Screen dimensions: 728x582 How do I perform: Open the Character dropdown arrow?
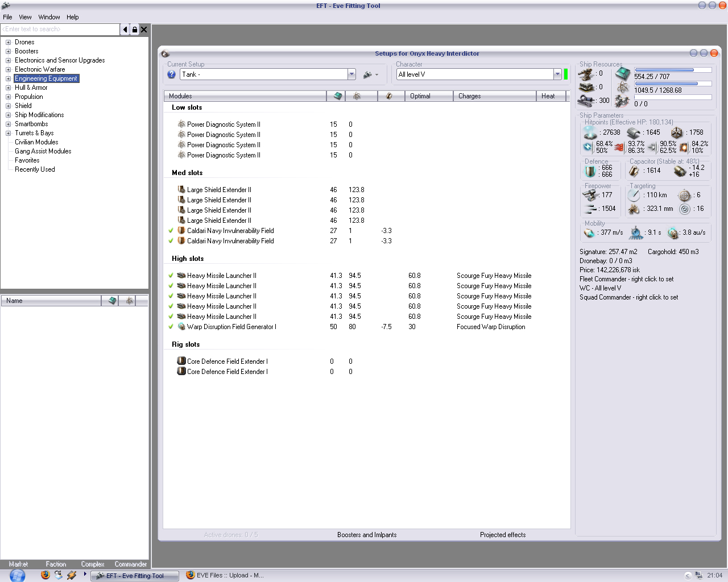[x=557, y=74]
